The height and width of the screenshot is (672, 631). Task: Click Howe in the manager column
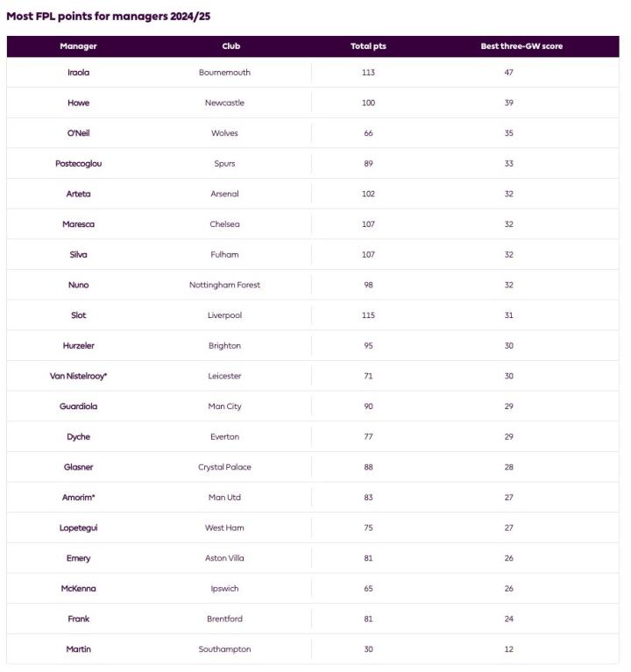tap(78, 103)
